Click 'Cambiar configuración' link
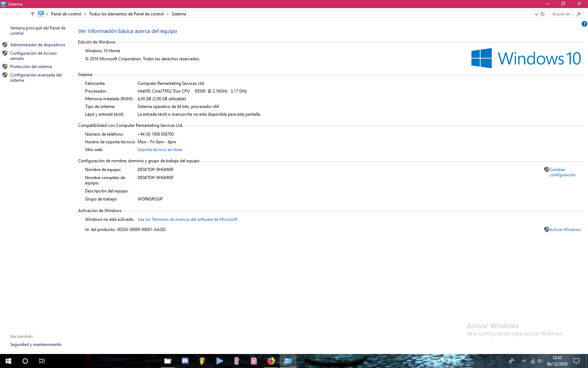The image size is (588, 368). click(562, 172)
